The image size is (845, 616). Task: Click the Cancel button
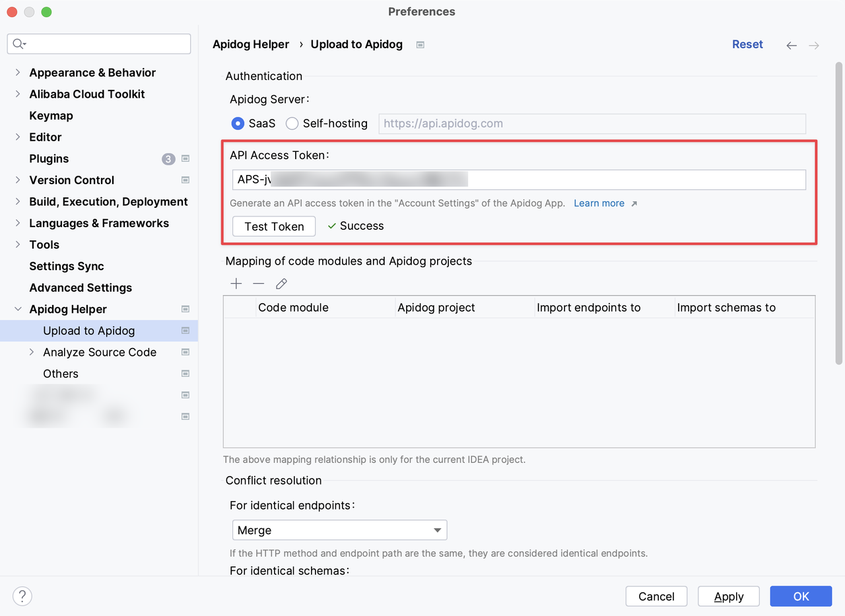tap(656, 596)
